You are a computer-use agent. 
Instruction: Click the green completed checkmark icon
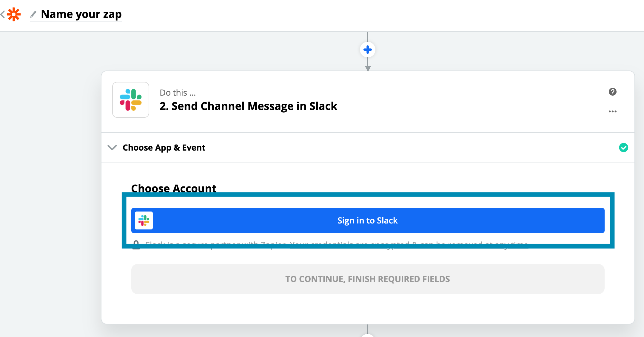click(623, 148)
